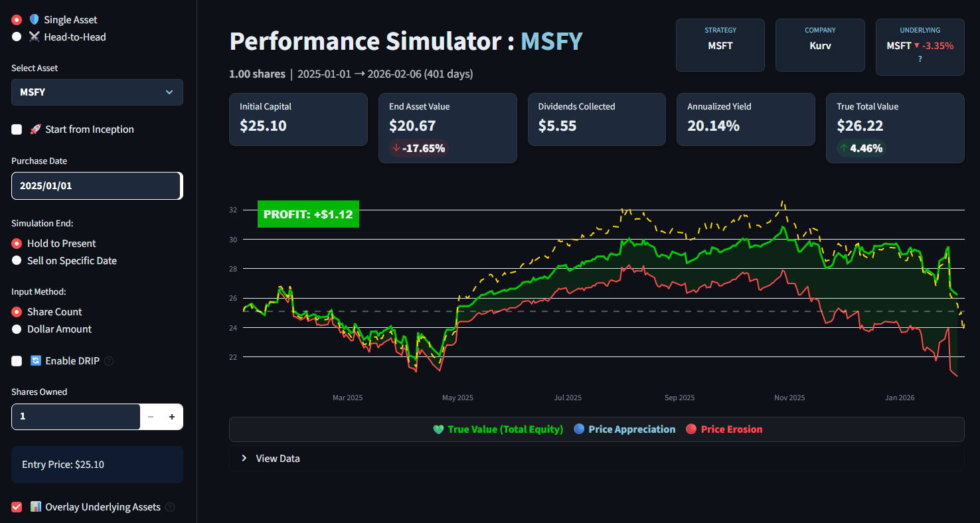Viewport: 980px width, 523px height.
Task: Click the PROFIT: +$1.12 chart label
Action: pyautogui.click(x=308, y=214)
